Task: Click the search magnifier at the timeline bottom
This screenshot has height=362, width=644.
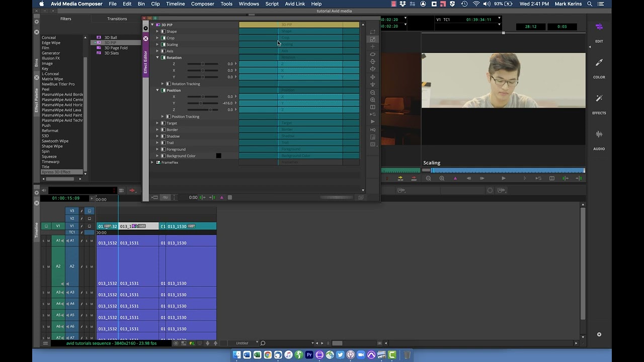Action: coord(263,343)
